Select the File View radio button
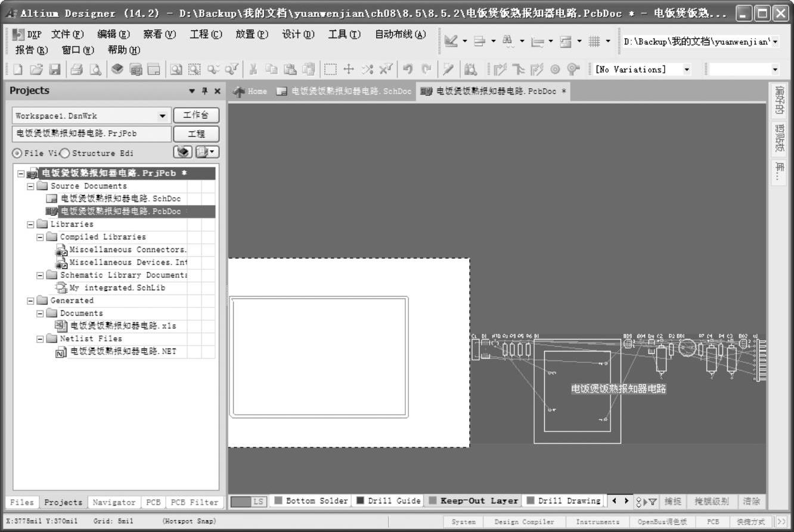 (17, 153)
